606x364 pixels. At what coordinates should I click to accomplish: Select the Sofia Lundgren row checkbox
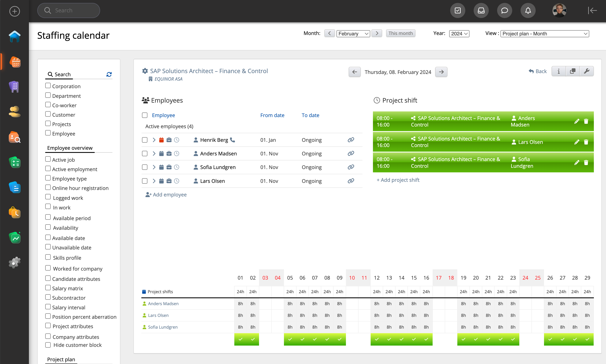[x=145, y=167]
